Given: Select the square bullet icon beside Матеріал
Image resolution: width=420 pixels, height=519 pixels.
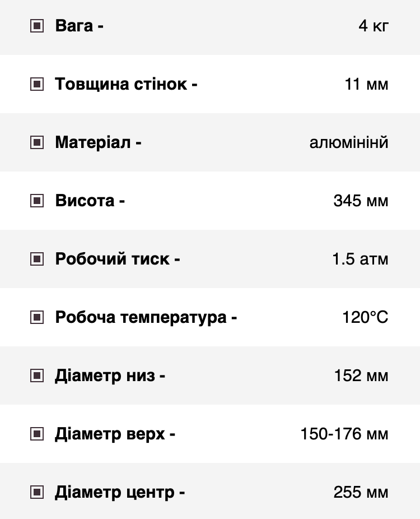Looking at the screenshot, I should [x=37, y=142].
